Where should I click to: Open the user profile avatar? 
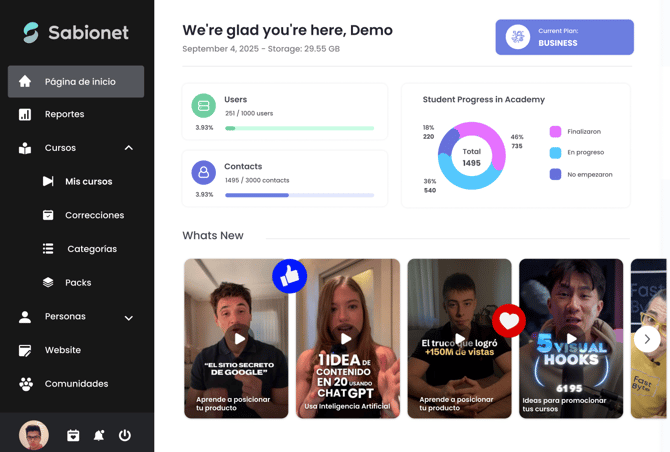34,435
